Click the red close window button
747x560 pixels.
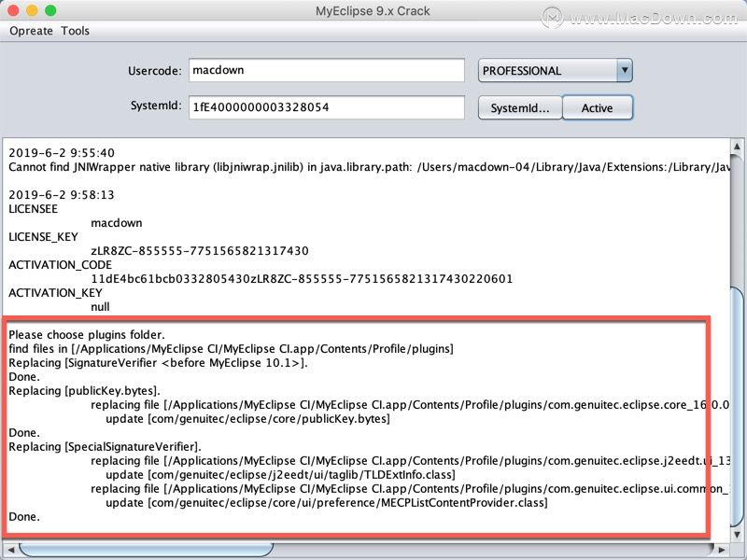pyautogui.click(x=13, y=10)
